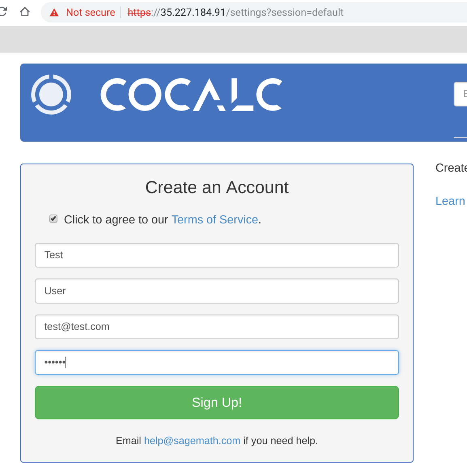Focus the first name field containing "Test"

pos(217,255)
